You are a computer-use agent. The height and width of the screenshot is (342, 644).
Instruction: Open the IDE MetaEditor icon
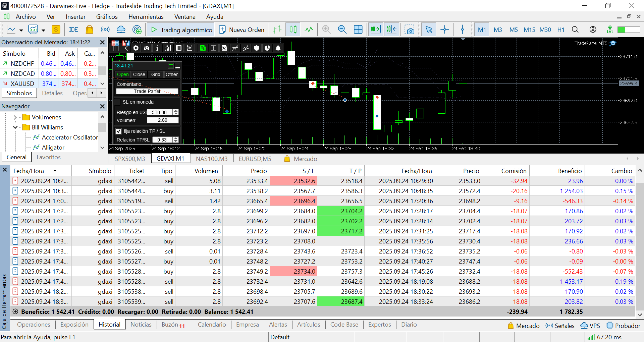click(73, 30)
